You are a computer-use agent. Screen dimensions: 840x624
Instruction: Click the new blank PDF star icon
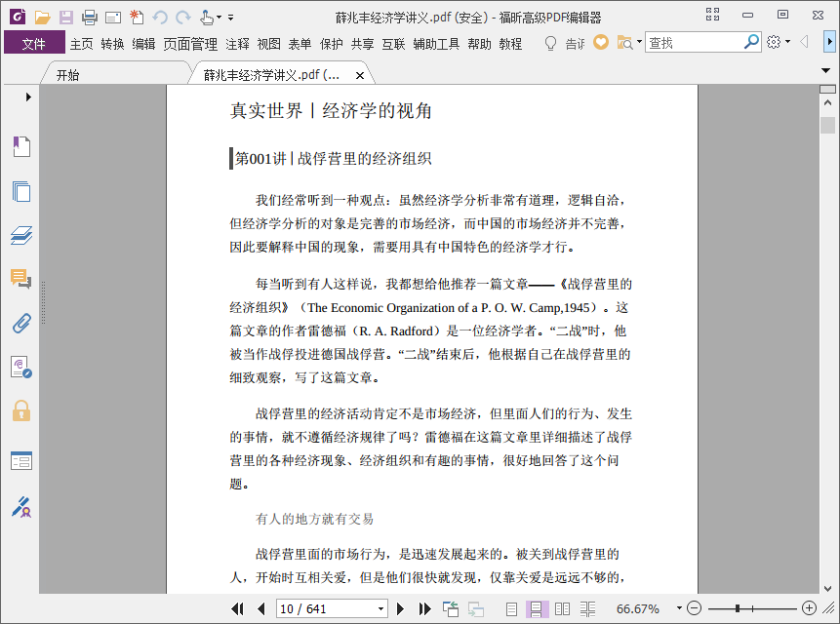point(137,18)
